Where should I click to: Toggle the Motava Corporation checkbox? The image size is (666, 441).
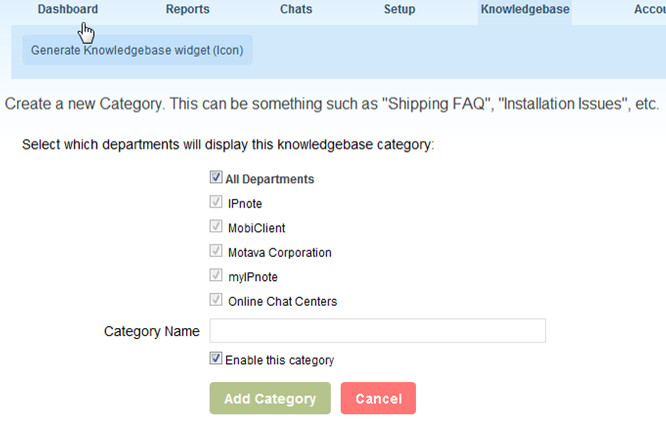click(216, 252)
